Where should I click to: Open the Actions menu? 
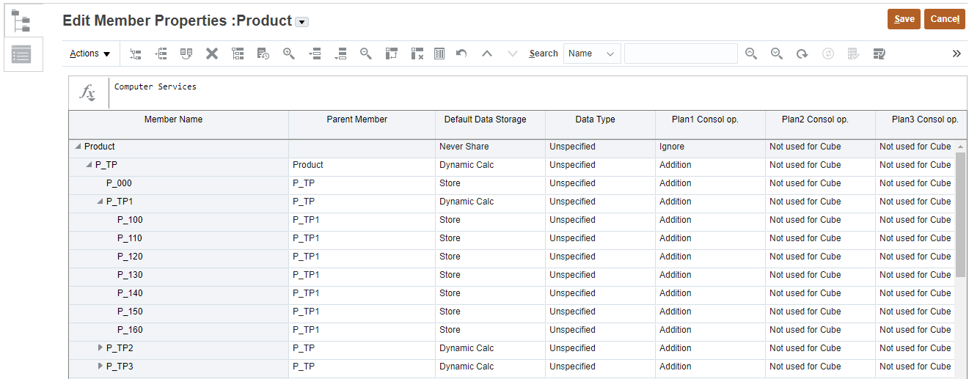pyautogui.click(x=89, y=54)
